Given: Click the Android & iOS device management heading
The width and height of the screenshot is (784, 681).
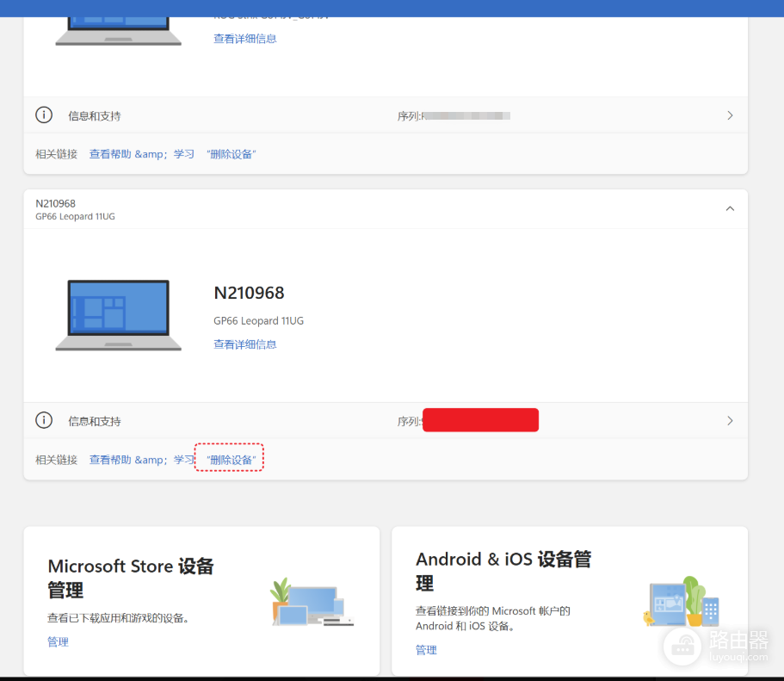Looking at the screenshot, I should [503, 571].
